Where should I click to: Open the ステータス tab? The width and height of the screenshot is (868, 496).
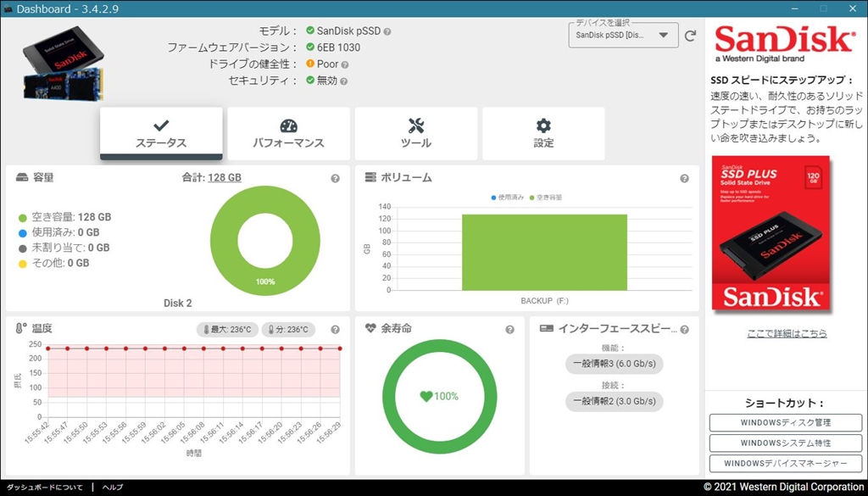tap(161, 133)
